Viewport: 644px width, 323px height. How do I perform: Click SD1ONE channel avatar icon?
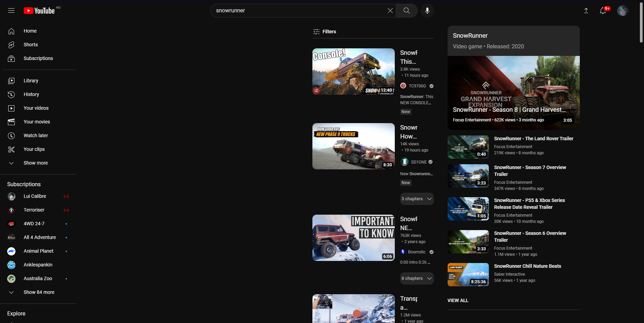(x=404, y=161)
